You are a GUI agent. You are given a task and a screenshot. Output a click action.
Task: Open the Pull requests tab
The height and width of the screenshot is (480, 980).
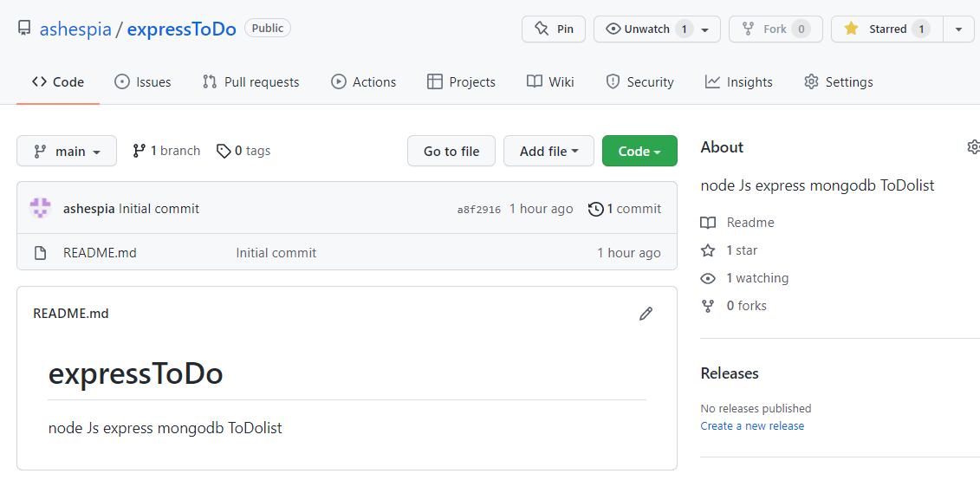[250, 81]
